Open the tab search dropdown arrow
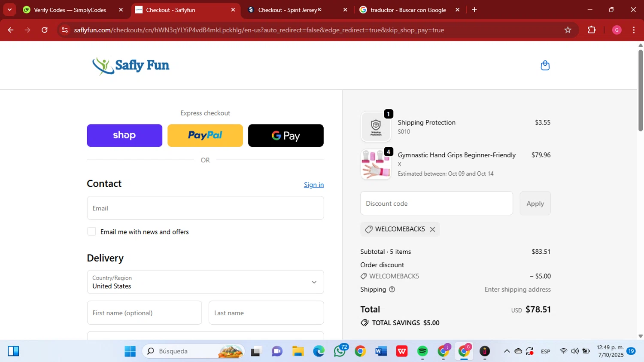Screen dimensions: 644x362 (x=9, y=10)
